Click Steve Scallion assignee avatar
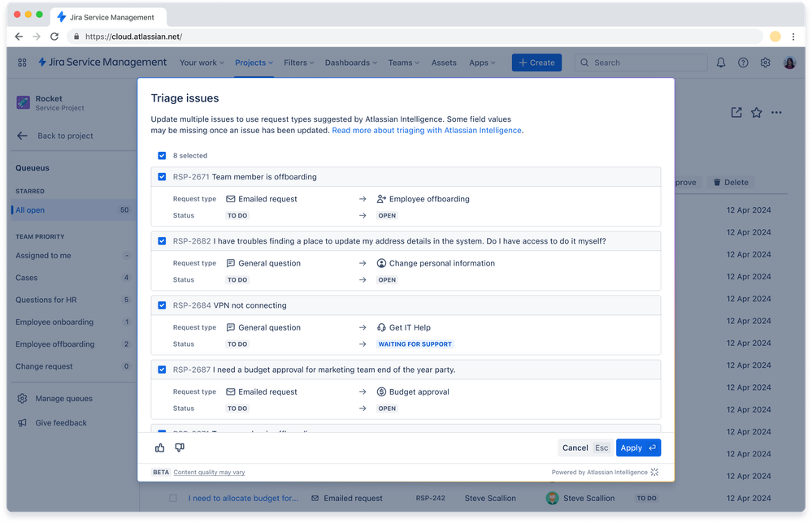 pyautogui.click(x=553, y=498)
